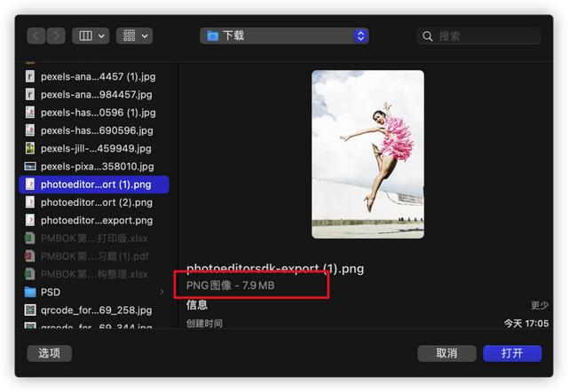Click the PSD folder icon
The height and width of the screenshot is (392, 568).
click(30, 292)
